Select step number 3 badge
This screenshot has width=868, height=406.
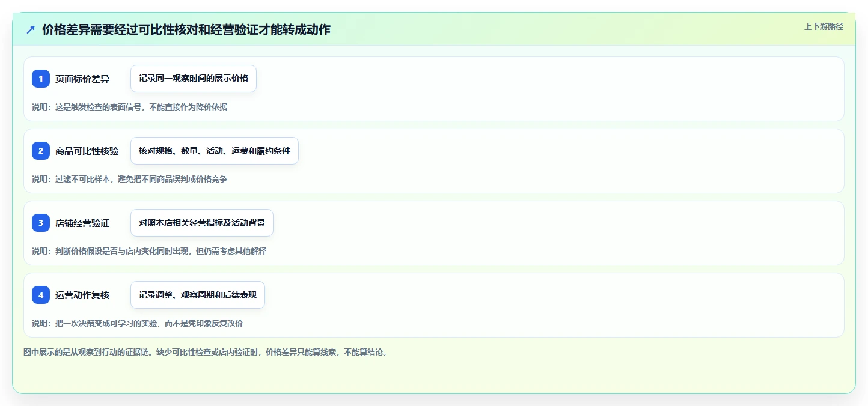(x=41, y=223)
